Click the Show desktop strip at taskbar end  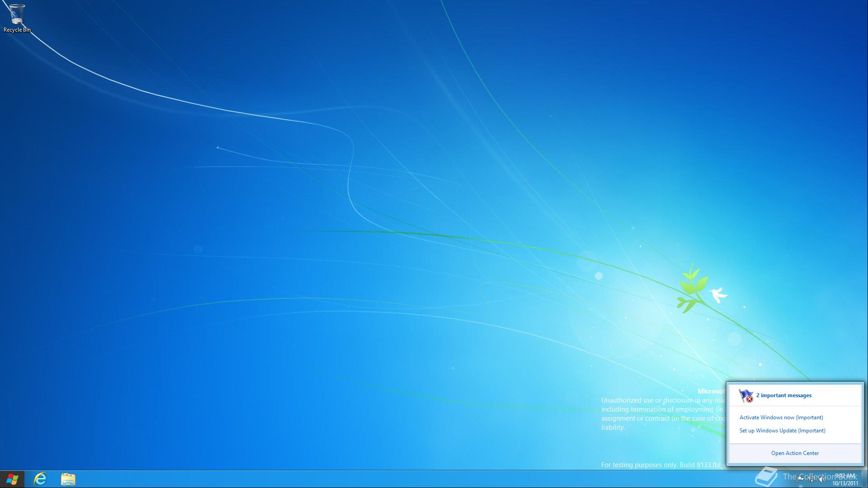[864, 479]
